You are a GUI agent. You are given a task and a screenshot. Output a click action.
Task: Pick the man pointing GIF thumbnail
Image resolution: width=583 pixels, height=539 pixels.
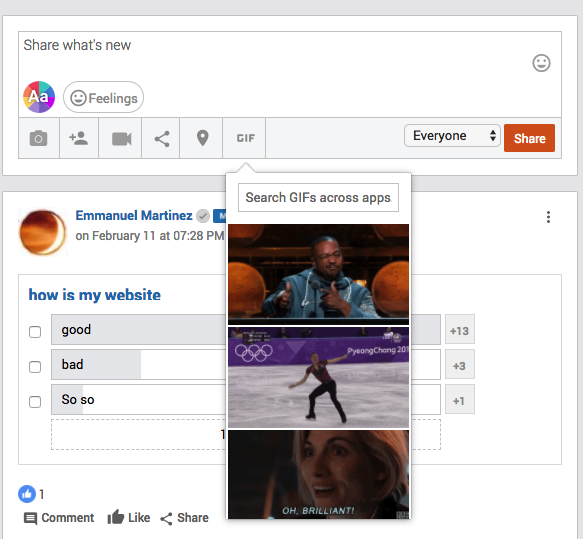tap(318, 274)
